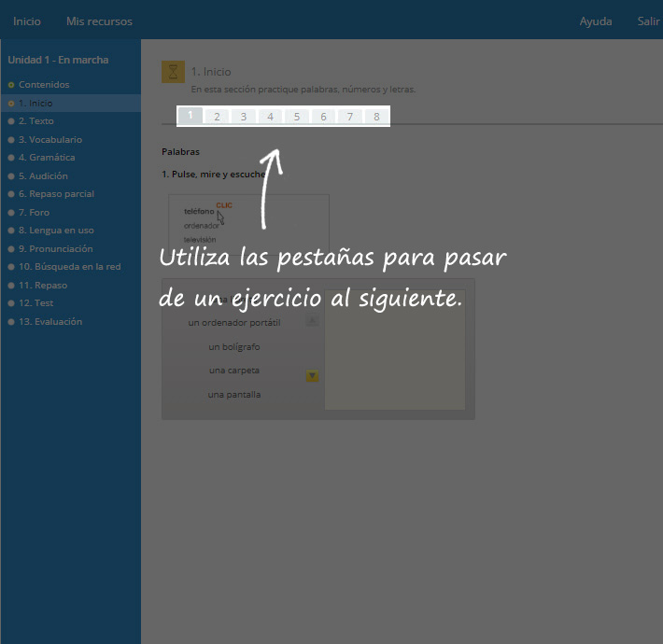
Task: Click the Ayuda link
Action: pyautogui.click(x=596, y=21)
